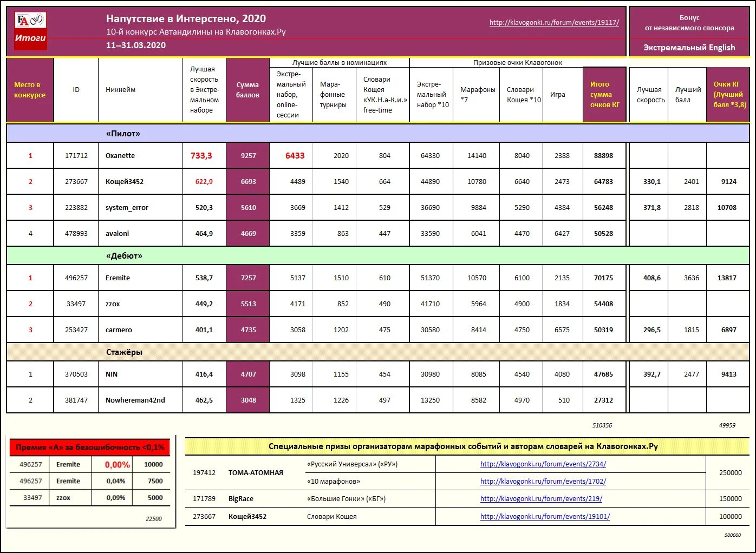Click Eremite in the Дебют group
756x553 pixels.
click(118, 278)
